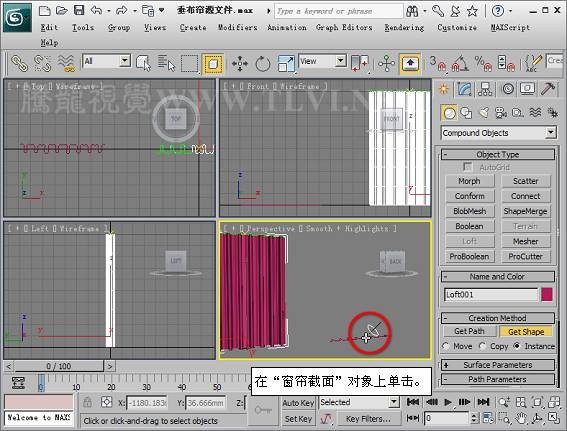Click the Boolean button

click(469, 226)
